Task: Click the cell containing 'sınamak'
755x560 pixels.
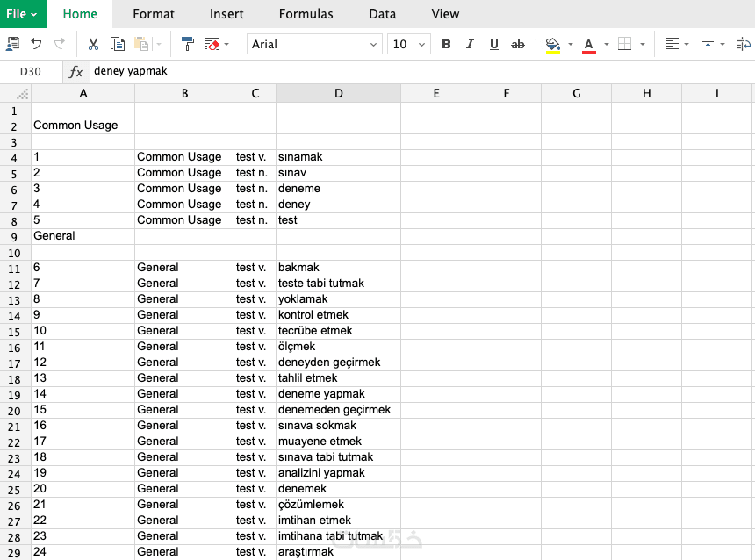Action: pyautogui.click(x=339, y=157)
